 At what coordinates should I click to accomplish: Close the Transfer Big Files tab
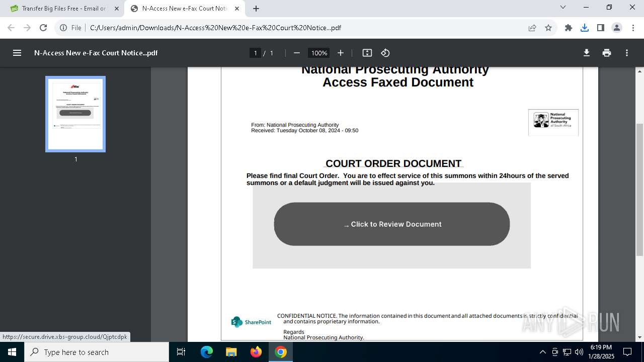pos(117,9)
